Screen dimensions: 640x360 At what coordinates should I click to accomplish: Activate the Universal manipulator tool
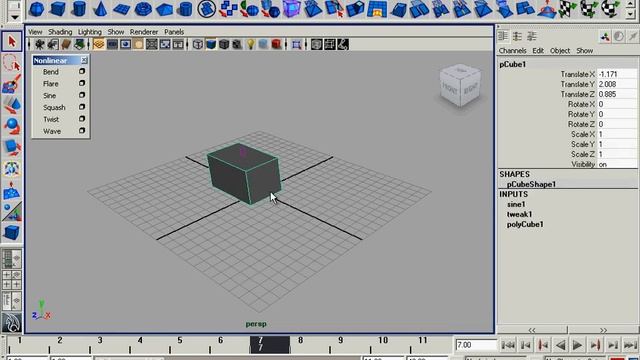pyautogui.click(x=12, y=169)
